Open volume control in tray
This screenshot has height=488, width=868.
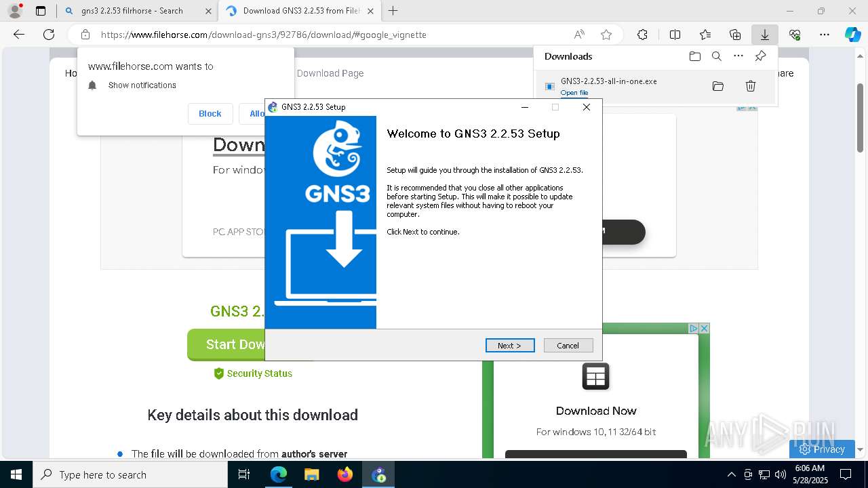(780, 474)
